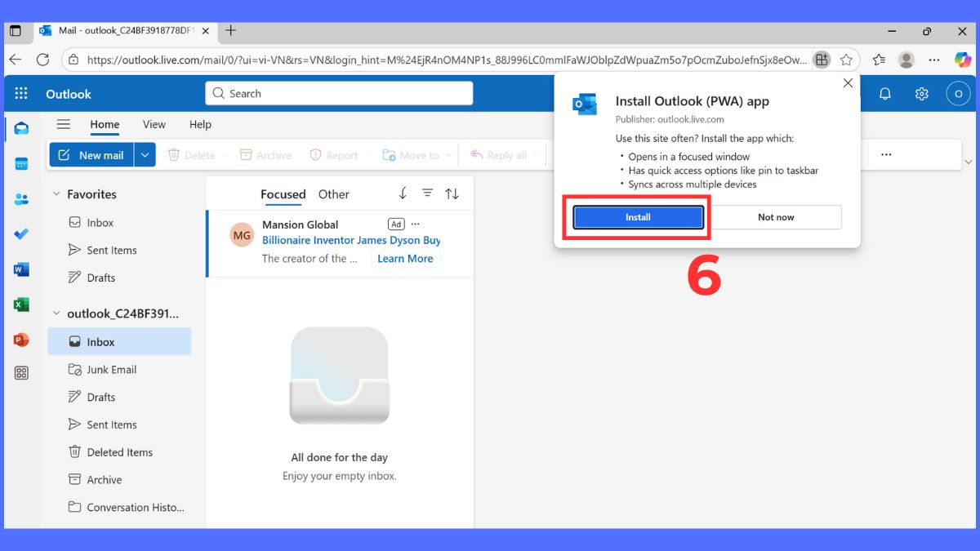Image resolution: width=980 pixels, height=551 pixels.
Task: Launch PowerPoint from the app rail
Action: pos(21,340)
